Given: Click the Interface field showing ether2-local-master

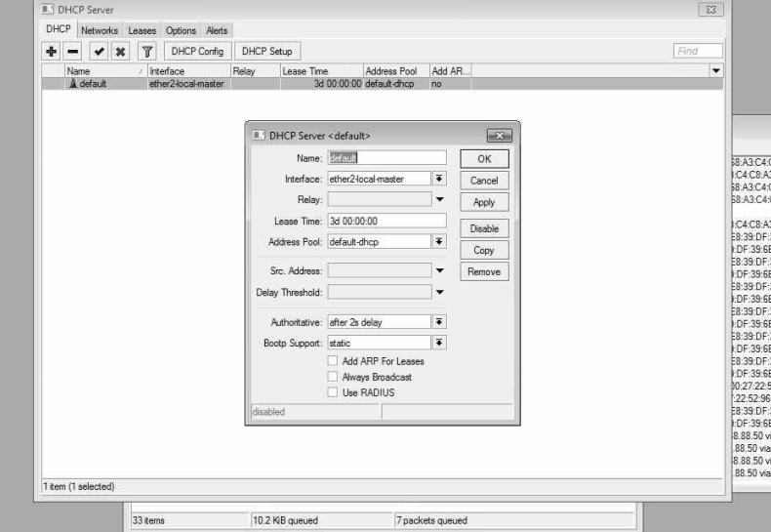Looking at the screenshot, I should tap(379, 179).
